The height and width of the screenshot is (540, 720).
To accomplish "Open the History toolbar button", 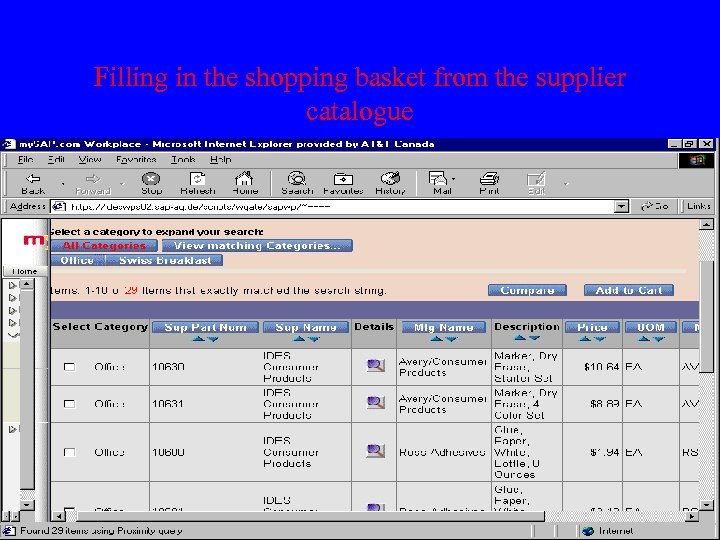I will [390, 184].
